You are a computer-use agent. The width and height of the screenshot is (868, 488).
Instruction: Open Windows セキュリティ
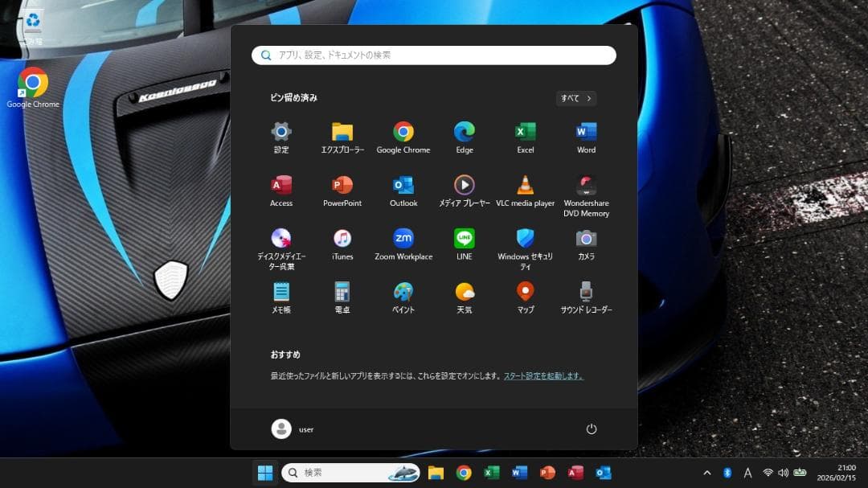pyautogui.click(x=525, y=249)
